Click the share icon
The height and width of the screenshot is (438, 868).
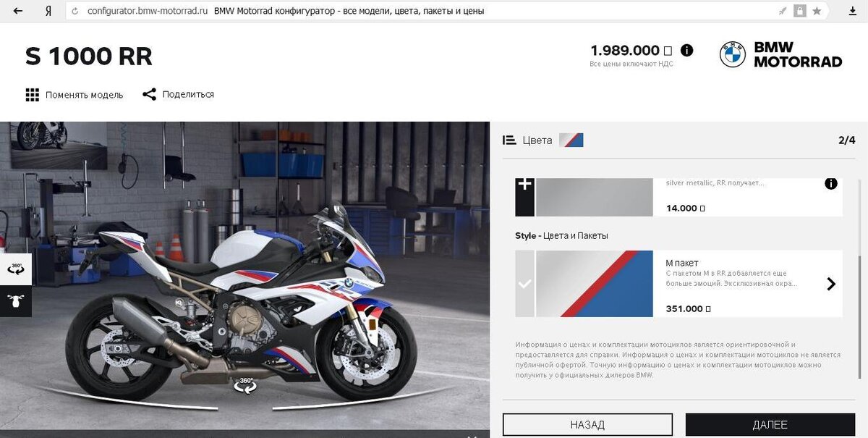[149, 94]
